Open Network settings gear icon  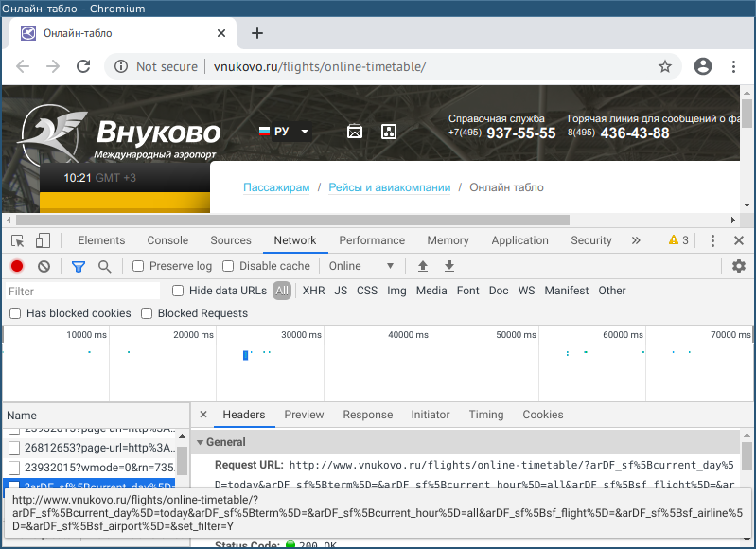pos(739,266)
